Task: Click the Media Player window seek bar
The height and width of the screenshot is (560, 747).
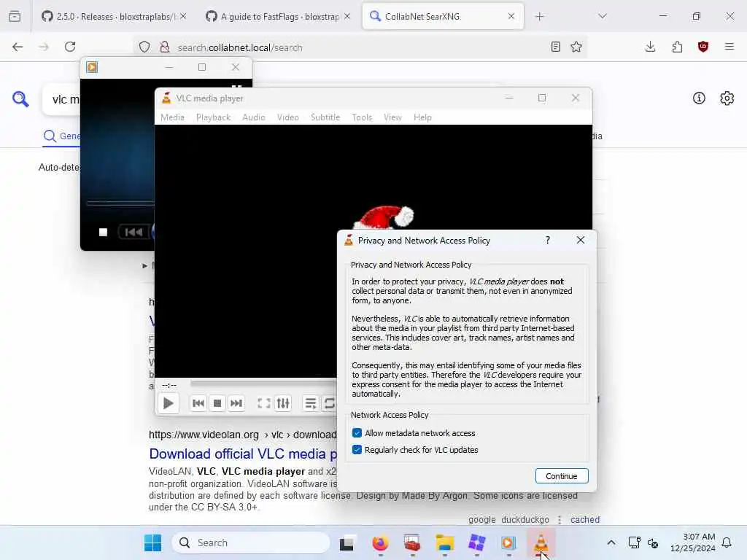Action: pos(120,203)
